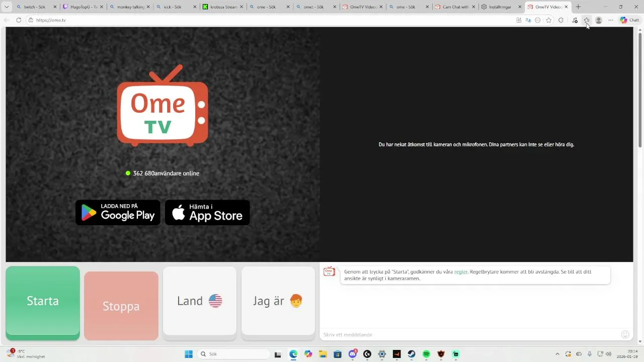Open Steam from the taskbar
This screenshot has height=362, width=644.
(x=412, y=354)
